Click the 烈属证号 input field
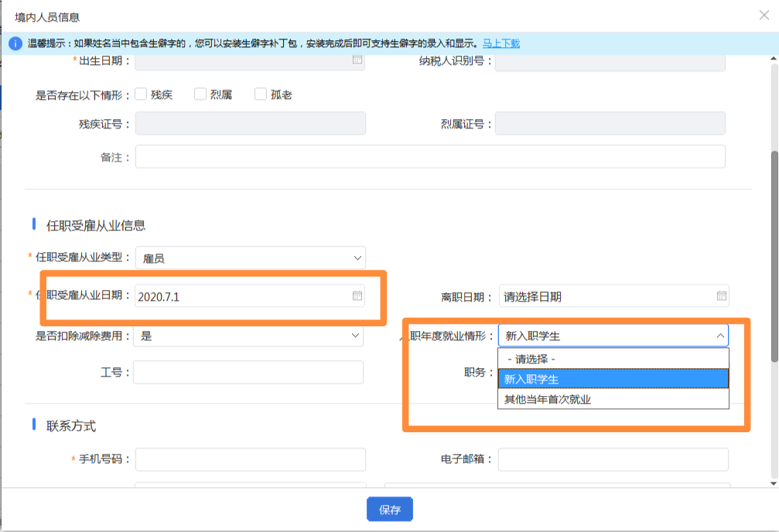This screenshot has height=532, width=779. point(610,123)
